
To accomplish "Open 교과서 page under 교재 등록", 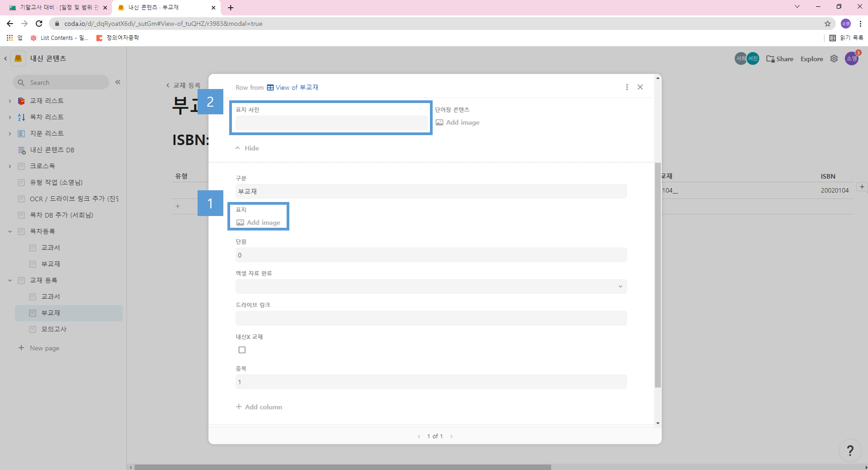I will click(x=51, y=296).
